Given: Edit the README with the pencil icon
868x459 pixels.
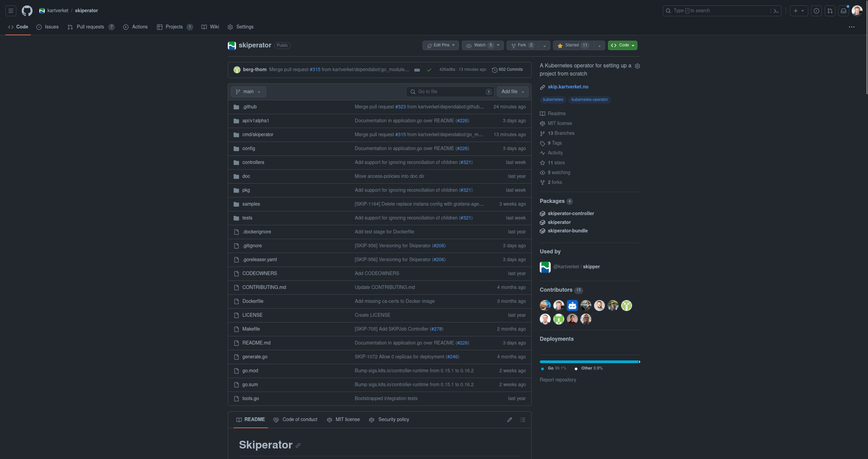Looking at the screenshot, I should pyautogui.click(x=509, y=420).
